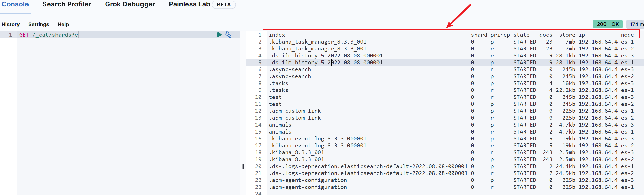The height and width of the screenshot is (195, 644).
Task: Click 'animals' index on output line 15
Action: click(280, 132)
